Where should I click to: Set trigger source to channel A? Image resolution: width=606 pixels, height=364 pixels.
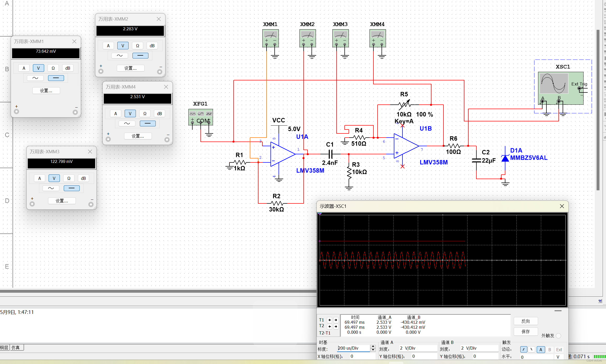click(541, 350)
